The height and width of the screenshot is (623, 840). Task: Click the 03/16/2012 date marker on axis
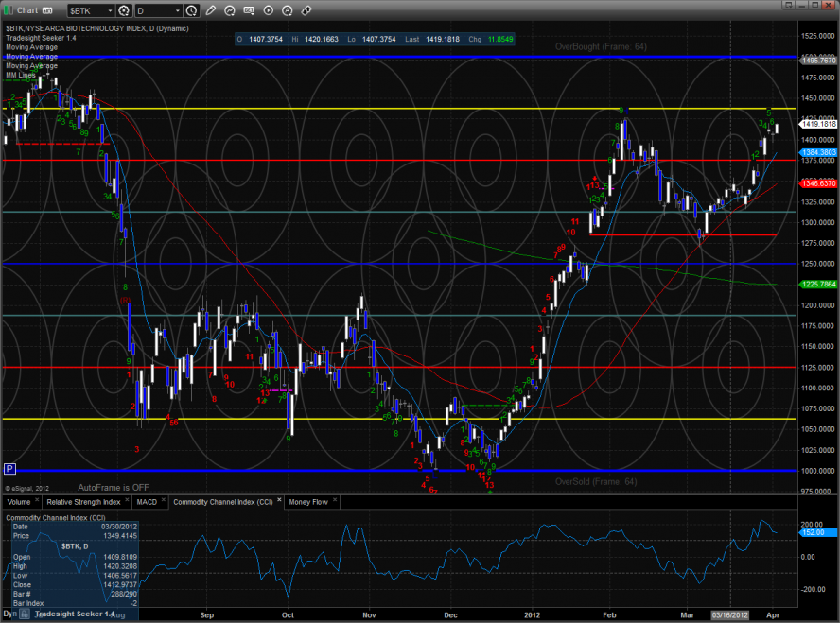(x=730, y=615)
